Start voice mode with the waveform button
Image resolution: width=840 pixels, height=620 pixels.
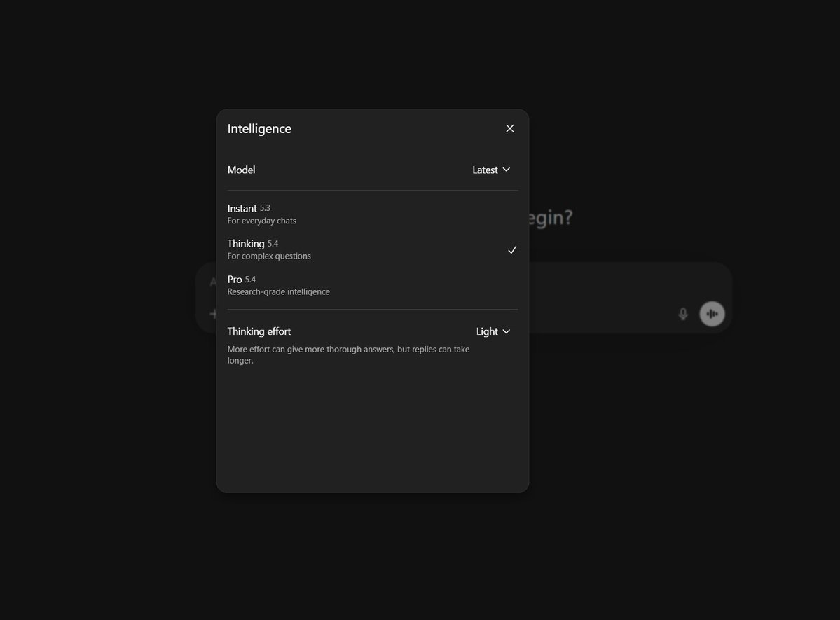(712, 314)
